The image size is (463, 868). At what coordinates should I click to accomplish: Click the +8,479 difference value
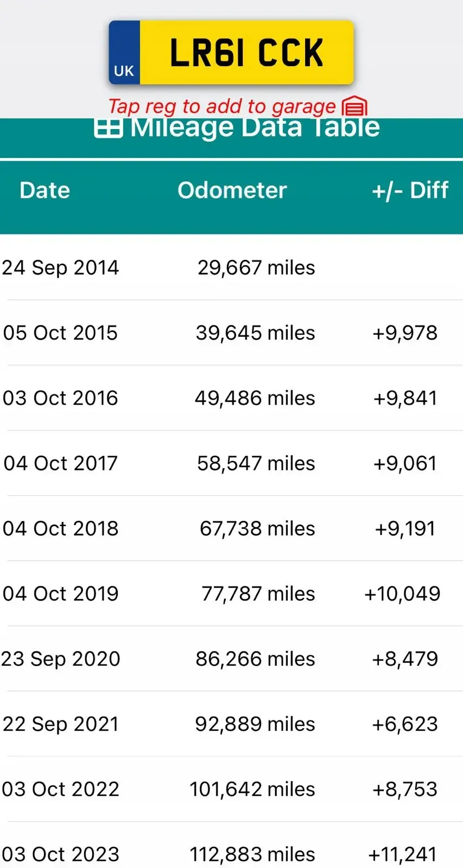[x=405, y=659]
